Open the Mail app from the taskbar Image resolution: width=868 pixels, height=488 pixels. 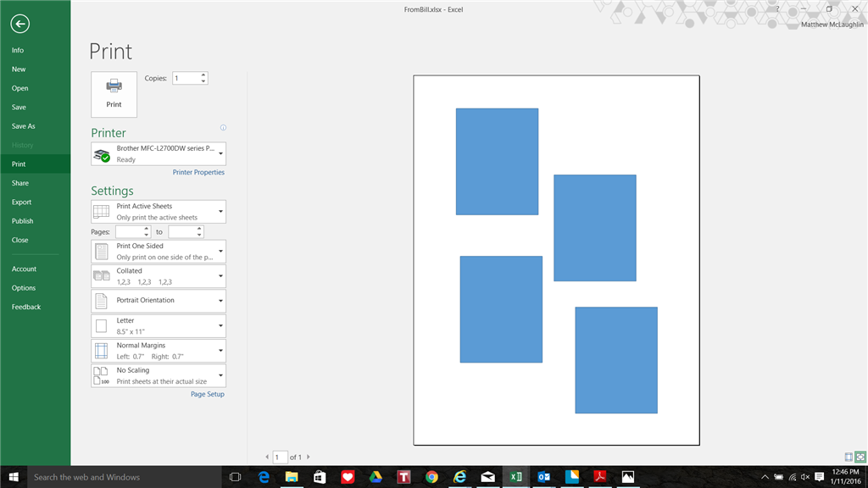(487, 477)
